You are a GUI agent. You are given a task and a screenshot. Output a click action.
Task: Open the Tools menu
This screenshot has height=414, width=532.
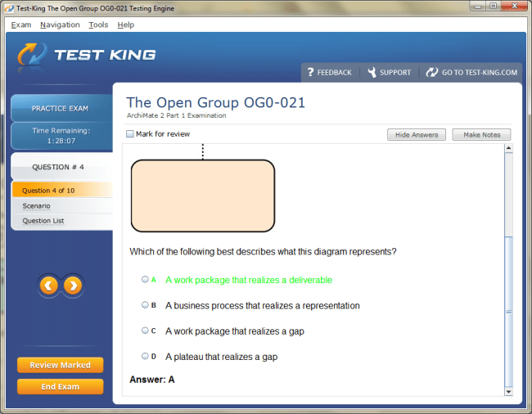(x=98, y=25)
